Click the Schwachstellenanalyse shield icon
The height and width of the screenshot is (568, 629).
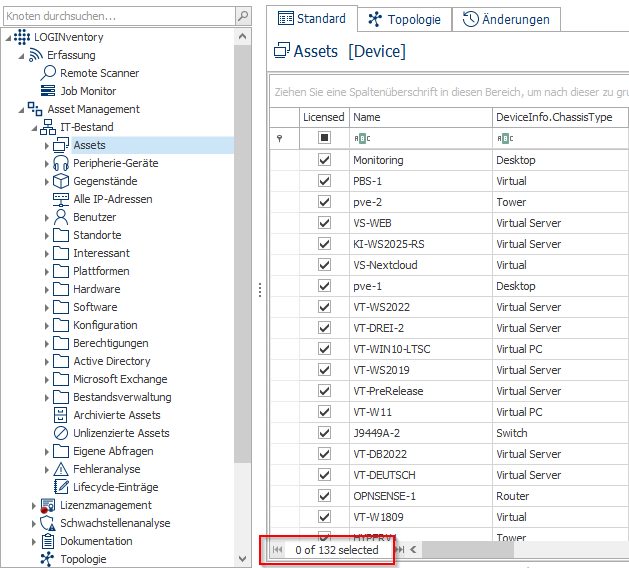(48, 523)
